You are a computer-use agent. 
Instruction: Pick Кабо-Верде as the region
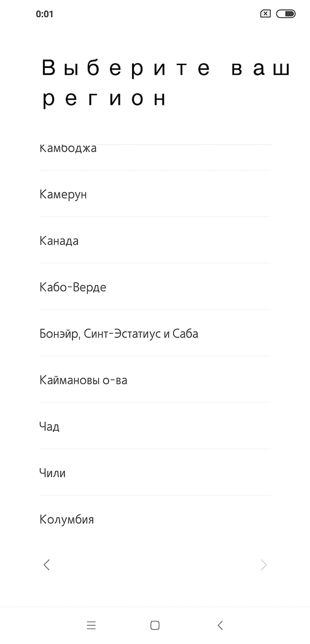(x=155, y=286)
